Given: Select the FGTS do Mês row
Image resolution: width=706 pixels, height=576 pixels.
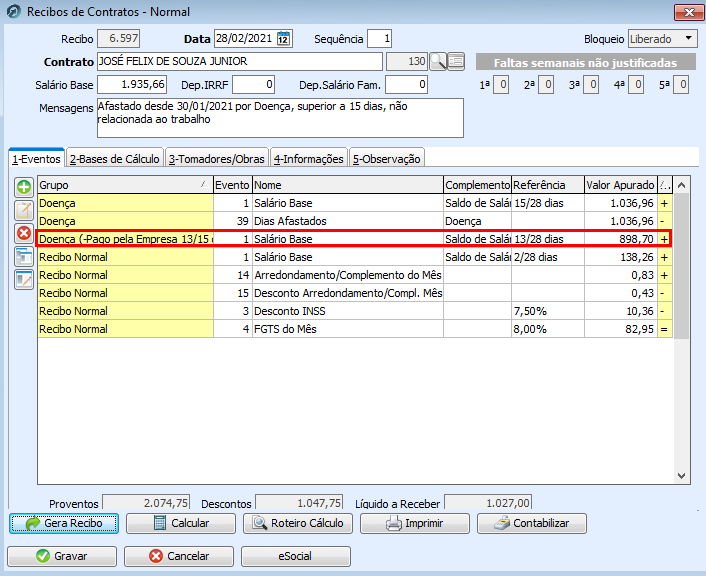Looking at the screenshot, I should (355, 329).
